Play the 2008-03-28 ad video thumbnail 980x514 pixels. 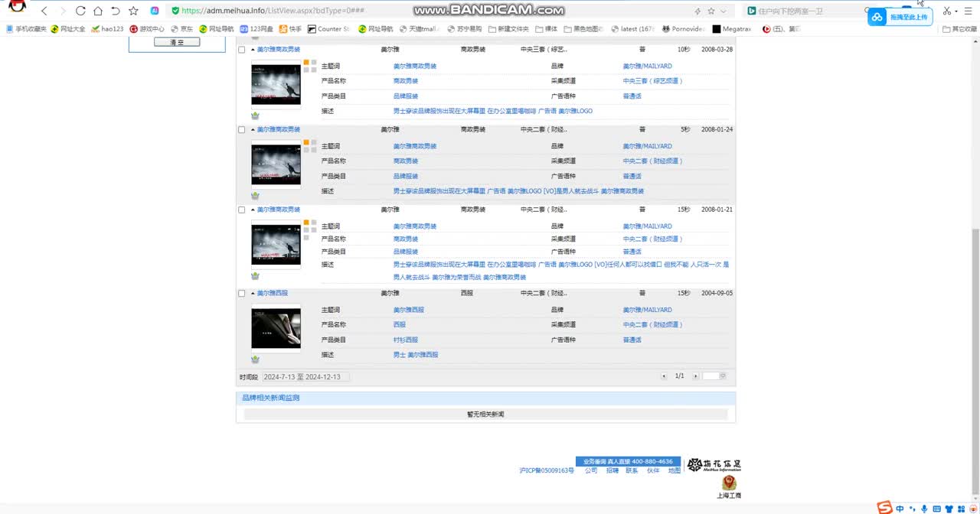click(x=276, y=84)
